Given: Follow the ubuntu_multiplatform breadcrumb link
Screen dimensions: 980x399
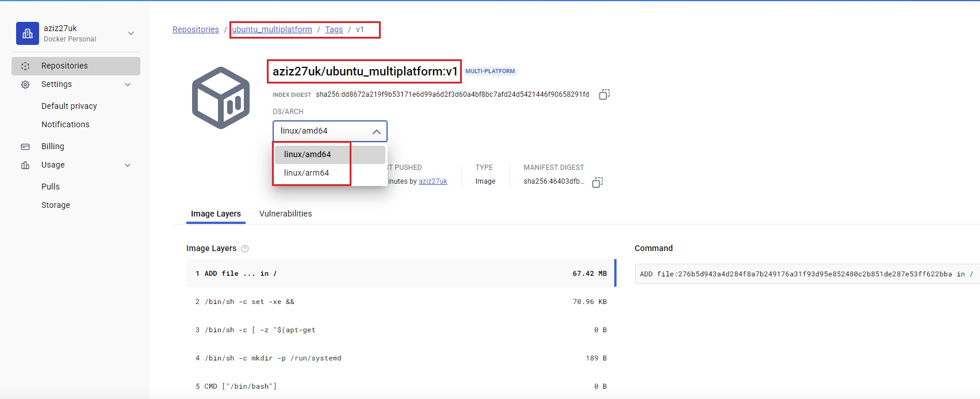Looking at the screenshot, I should tap(272, 29).
